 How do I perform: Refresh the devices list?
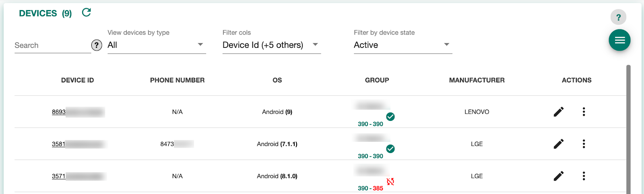point(86,12)
